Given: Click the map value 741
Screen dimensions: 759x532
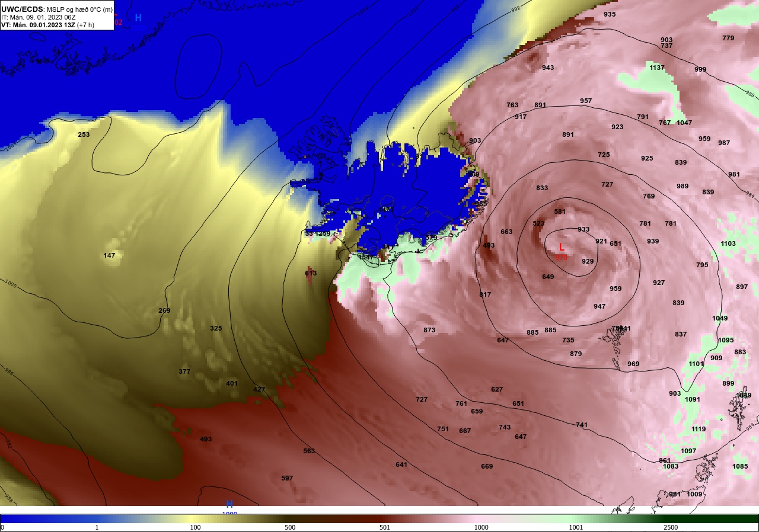Looking at the screenshot, I should [x=582, y=425].
